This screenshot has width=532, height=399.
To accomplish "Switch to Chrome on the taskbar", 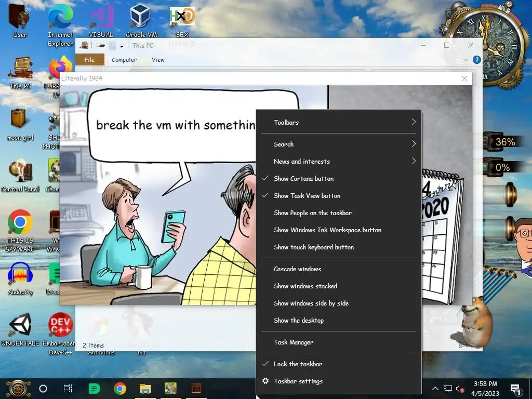I will 120,389.
